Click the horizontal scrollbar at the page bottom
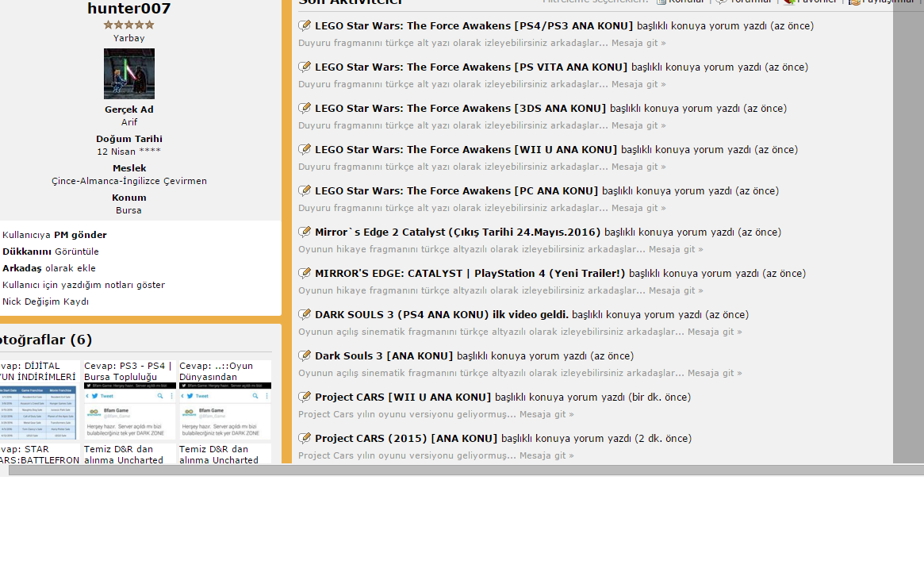The height and width of the screenshot is (580, 924). pos(466,470)
